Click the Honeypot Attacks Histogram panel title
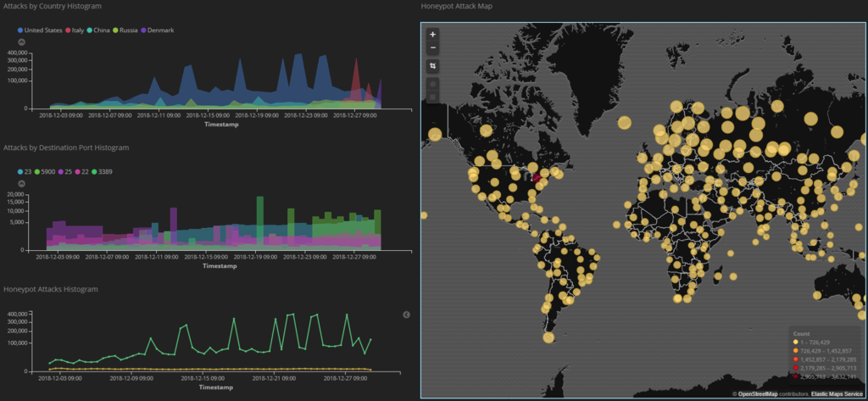The image size is (868, 401). [x=50, y=289]
